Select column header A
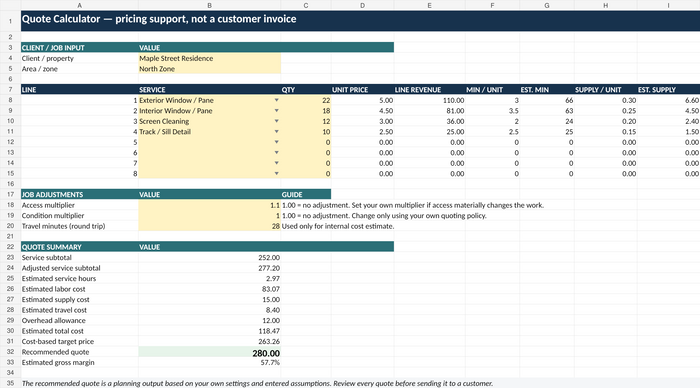This screenshot has width=700, height=388. [x=79, y=5]
